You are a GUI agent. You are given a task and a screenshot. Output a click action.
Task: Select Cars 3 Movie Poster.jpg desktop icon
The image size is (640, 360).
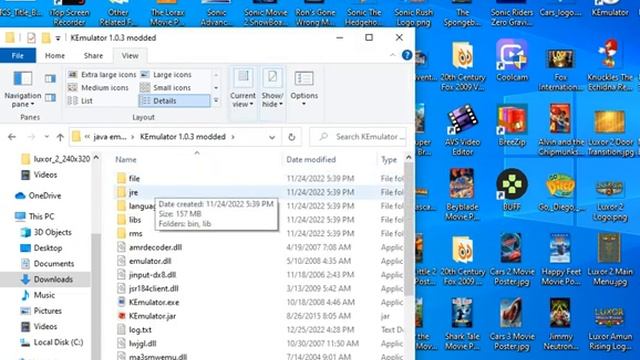point(511,324)
